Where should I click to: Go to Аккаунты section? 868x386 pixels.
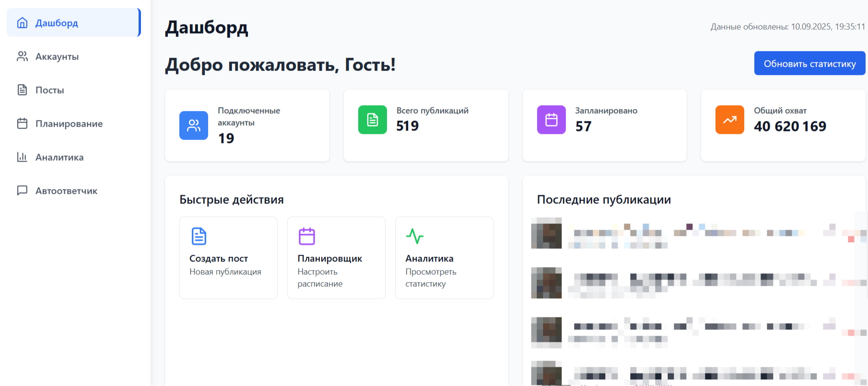tap(74, 56)
